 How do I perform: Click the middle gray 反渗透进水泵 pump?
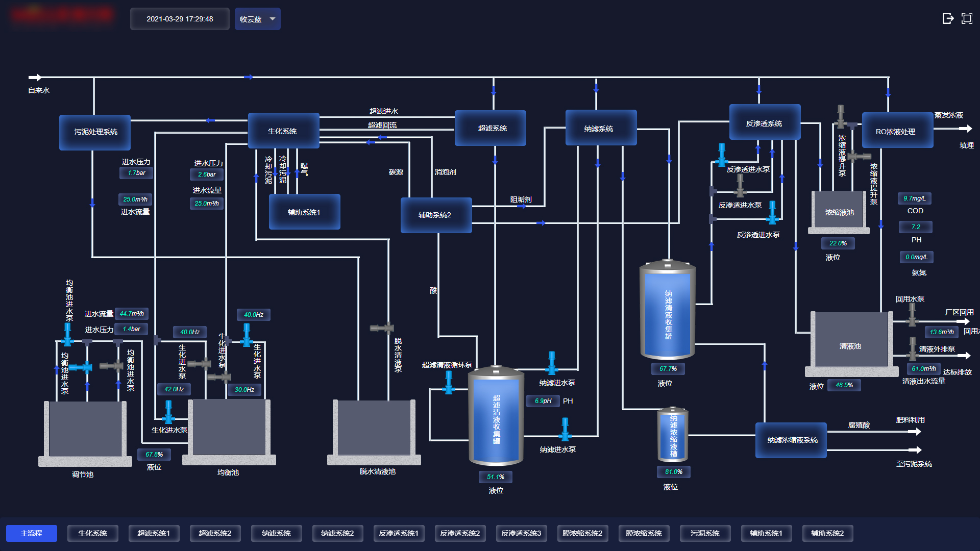point(740,186)
